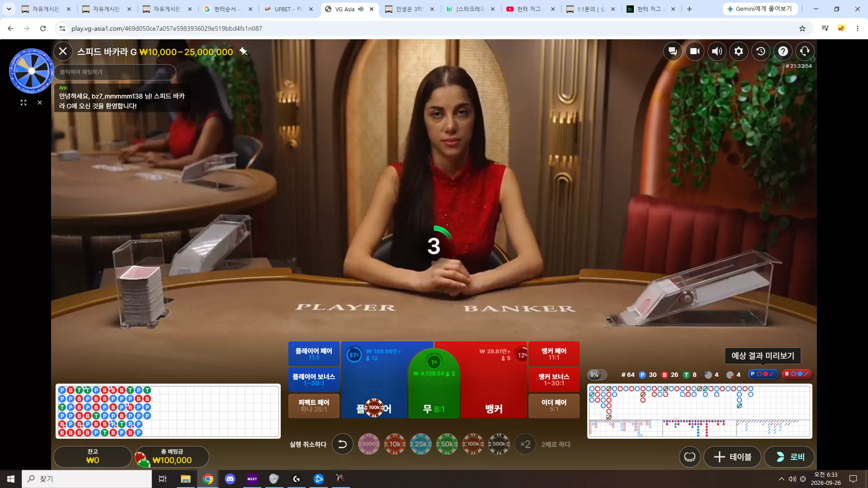Screen dimensions: 868x488
Task: Select the 500k betting chip
Action: coord(499,444)
